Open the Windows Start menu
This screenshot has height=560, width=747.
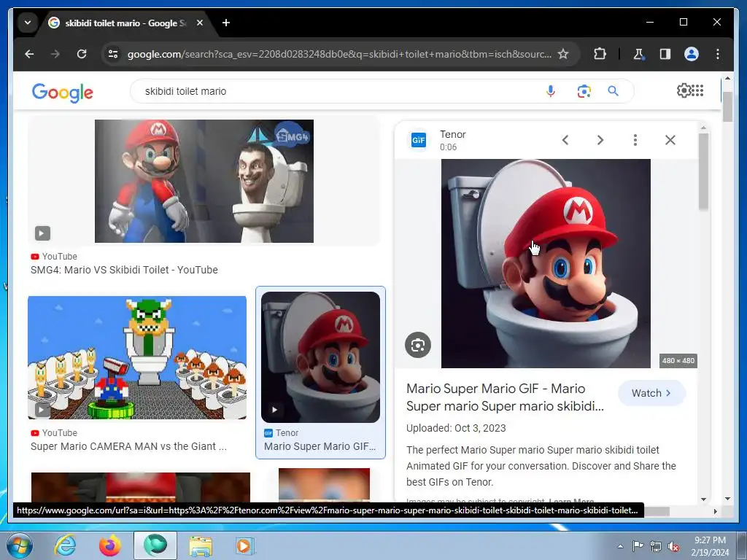(19, 545)
